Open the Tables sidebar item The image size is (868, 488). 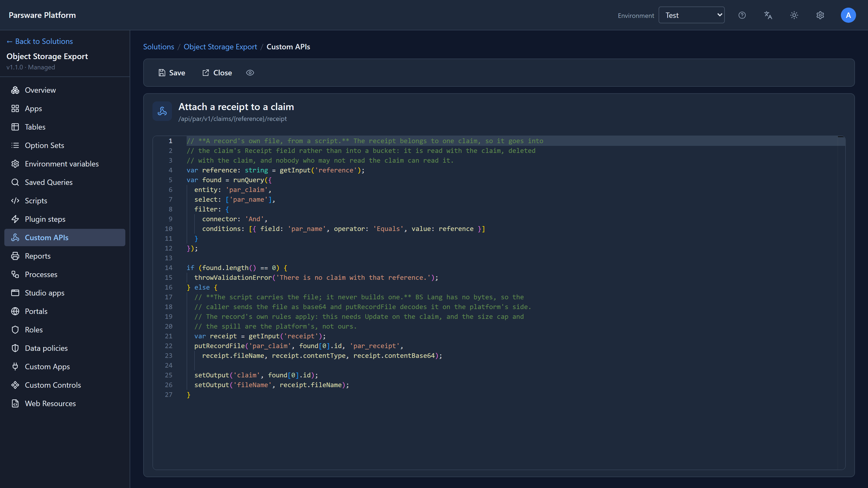pos(65,127)
